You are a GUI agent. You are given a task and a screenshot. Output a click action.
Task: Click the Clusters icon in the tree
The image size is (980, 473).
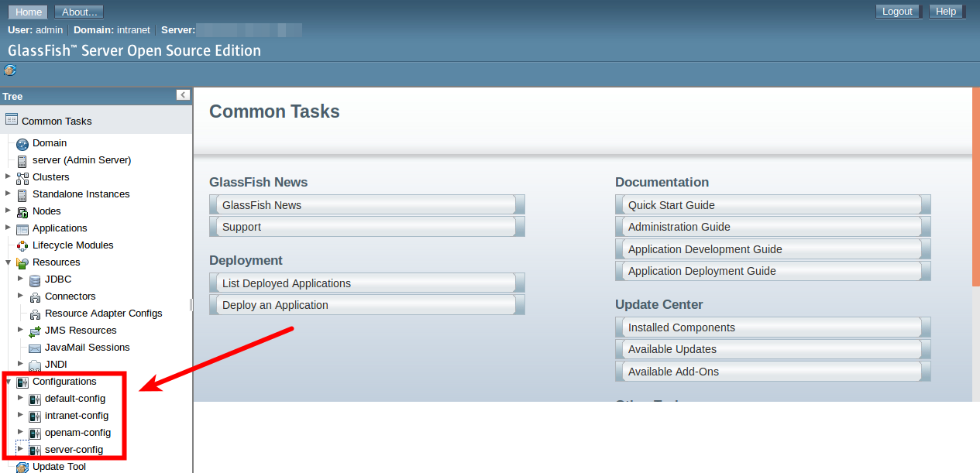click(x=22, y=178)
